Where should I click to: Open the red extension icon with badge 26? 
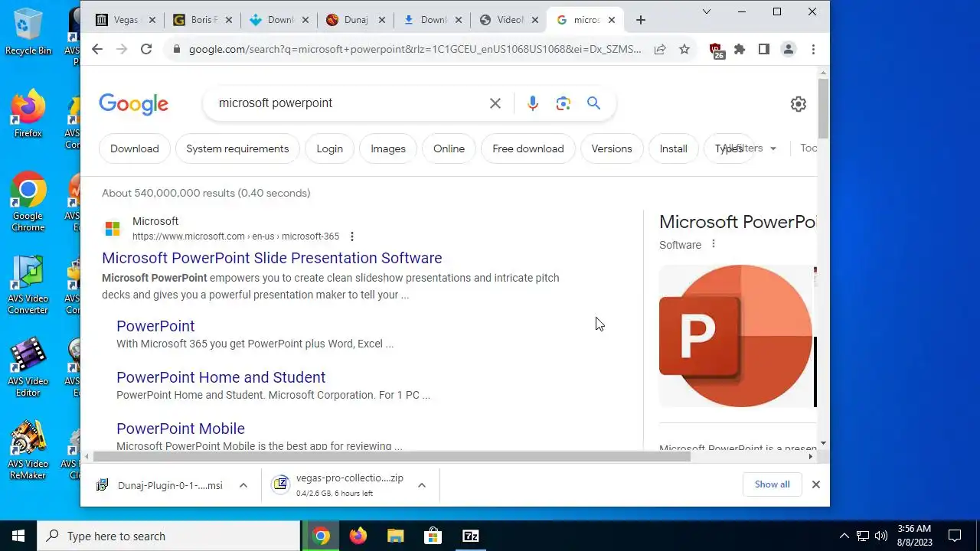[717, 51]
